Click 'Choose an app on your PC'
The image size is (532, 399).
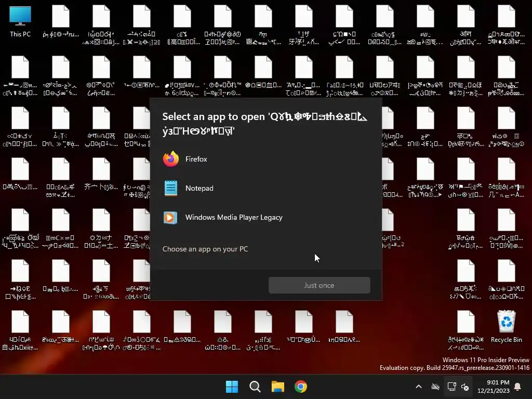point(205,249)
